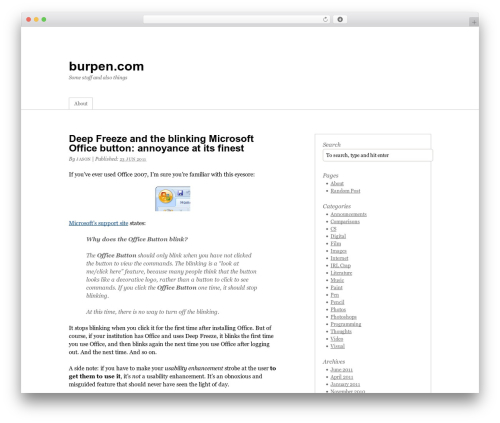Open About under the sidebar Pages list
This screenshot has width=500, height=423.
click(x=337, y=183)
